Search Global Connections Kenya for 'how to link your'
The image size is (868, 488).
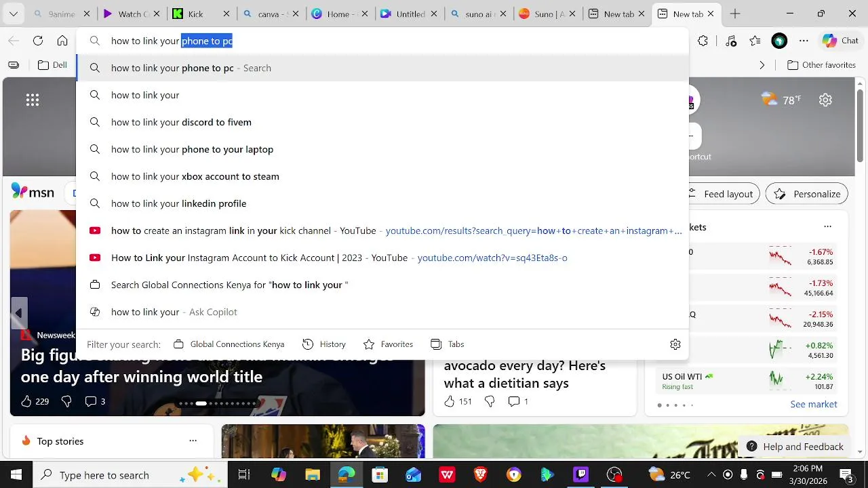pyautogui.click(x=382, y=285)
